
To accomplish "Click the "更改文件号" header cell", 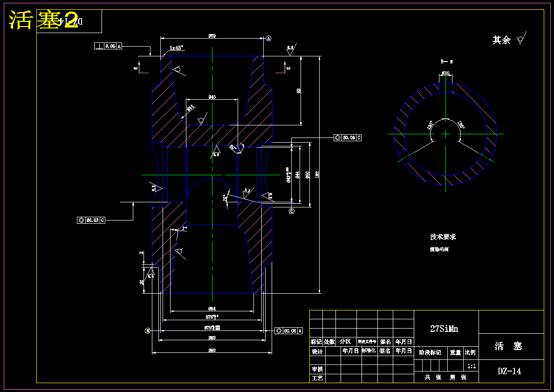I will (x=367, y=342).
